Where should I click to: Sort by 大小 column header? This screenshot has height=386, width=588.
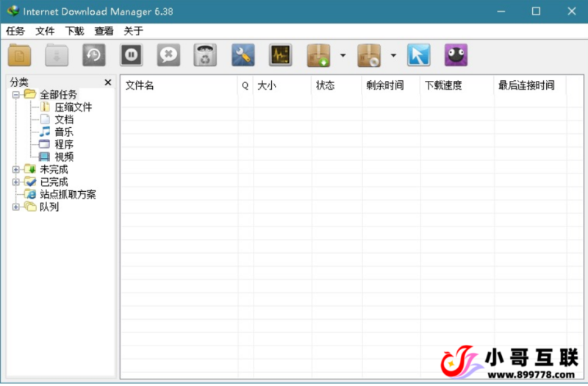click(282, 85)
